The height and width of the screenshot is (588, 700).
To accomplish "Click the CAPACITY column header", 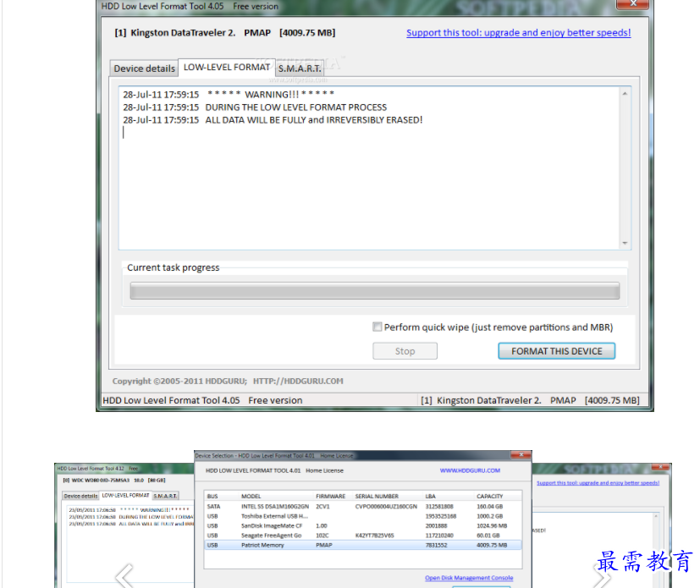I will pos(490,496).
